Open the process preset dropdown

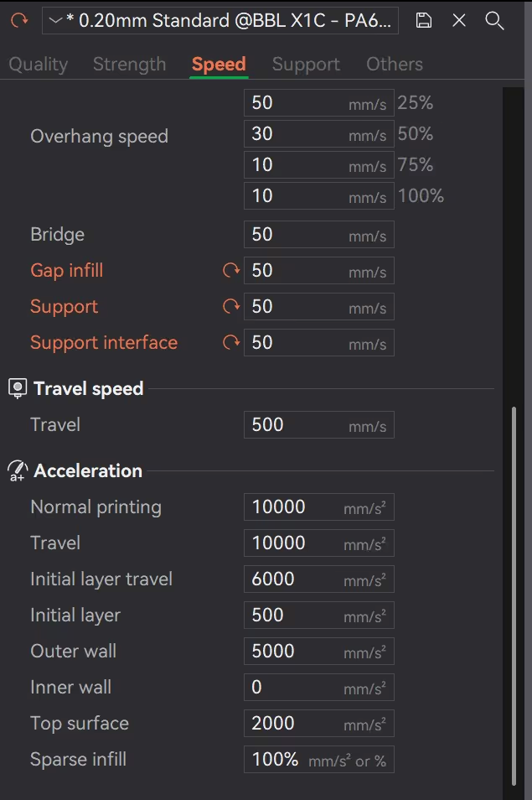click(x=220, y=21)
